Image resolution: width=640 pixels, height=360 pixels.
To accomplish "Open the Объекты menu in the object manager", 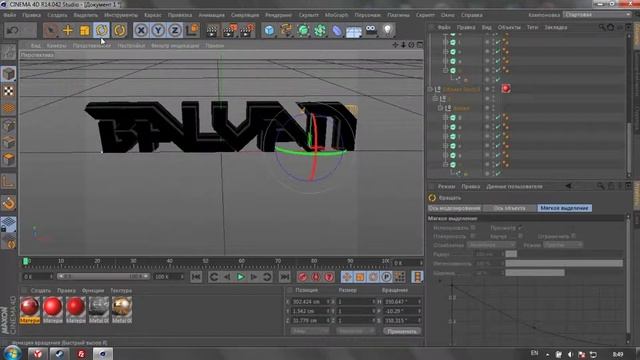I will click(509, 27).
